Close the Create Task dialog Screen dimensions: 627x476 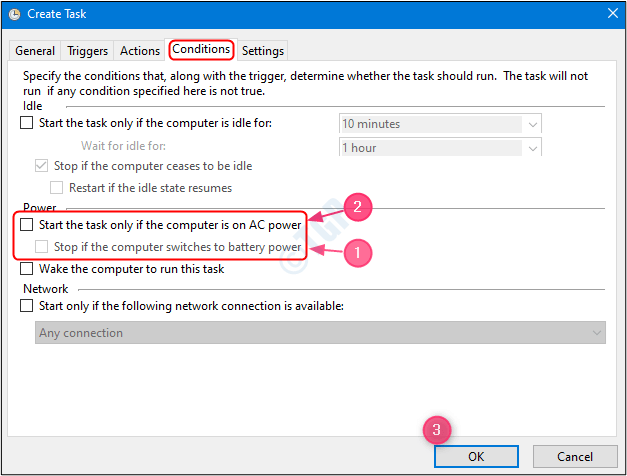610,14
